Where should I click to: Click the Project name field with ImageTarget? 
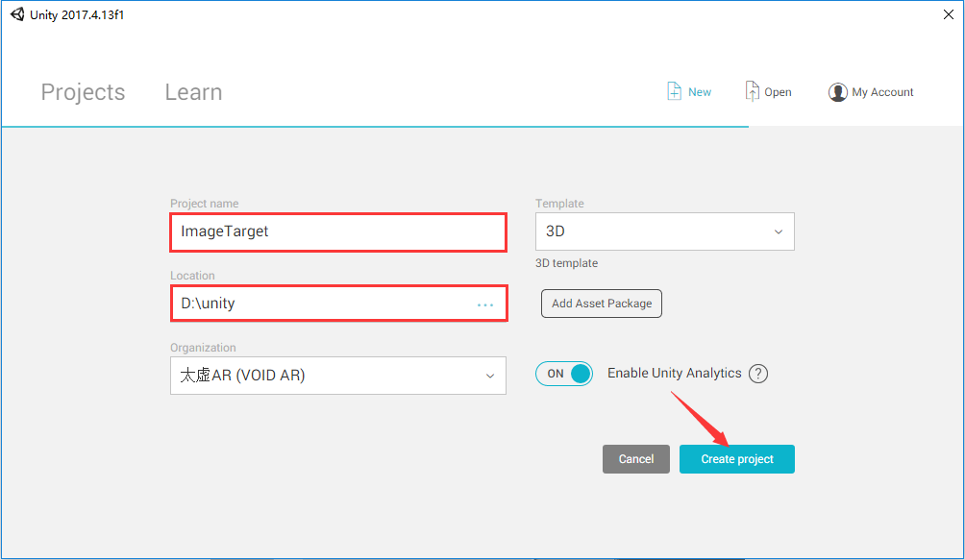pos(336,231)
